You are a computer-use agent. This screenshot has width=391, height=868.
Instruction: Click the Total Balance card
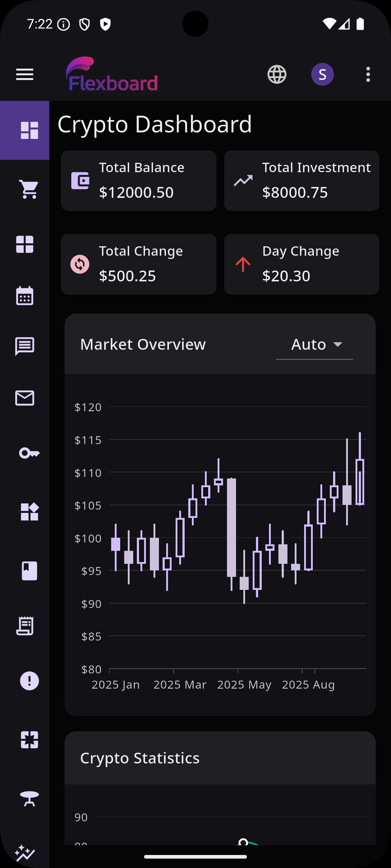(139, 181)
